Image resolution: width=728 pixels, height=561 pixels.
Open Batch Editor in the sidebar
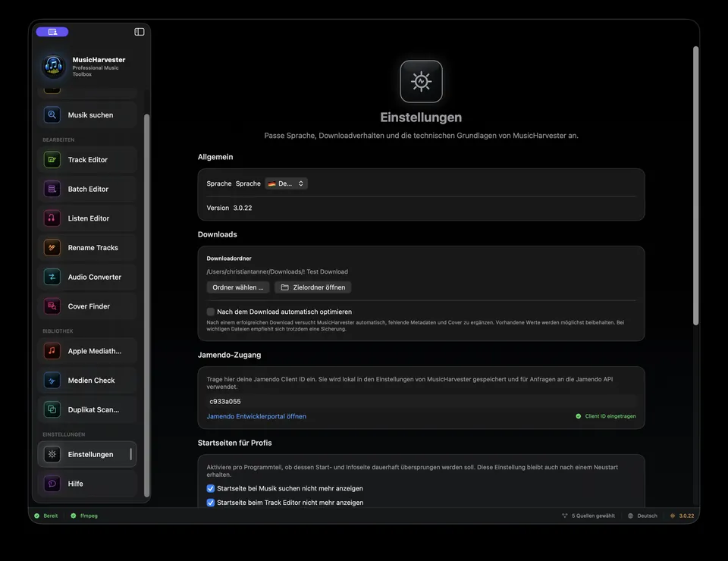point(86,189)
